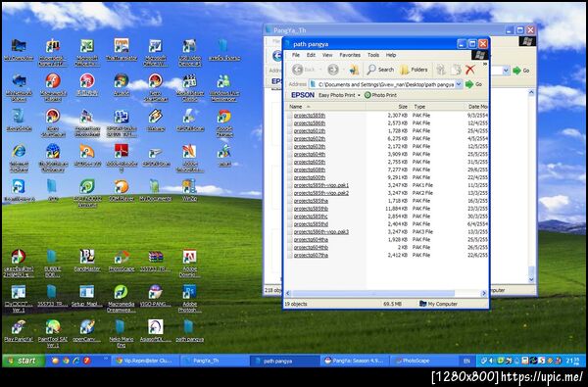
Task: Select the Macromedia Dreamweaver desktop shortcut
Action: 121,299
